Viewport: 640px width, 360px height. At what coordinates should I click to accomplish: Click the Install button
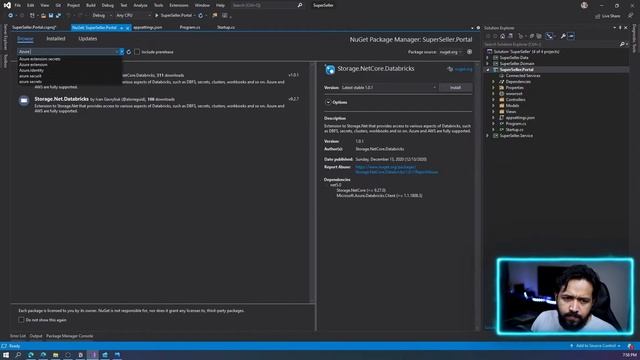(x=456, y=87)
